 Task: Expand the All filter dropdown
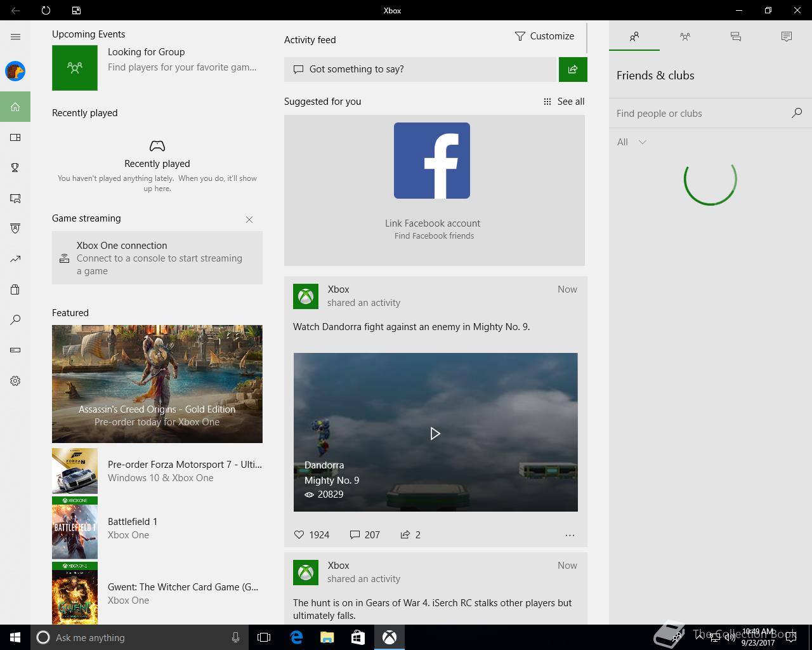(632, 142)
